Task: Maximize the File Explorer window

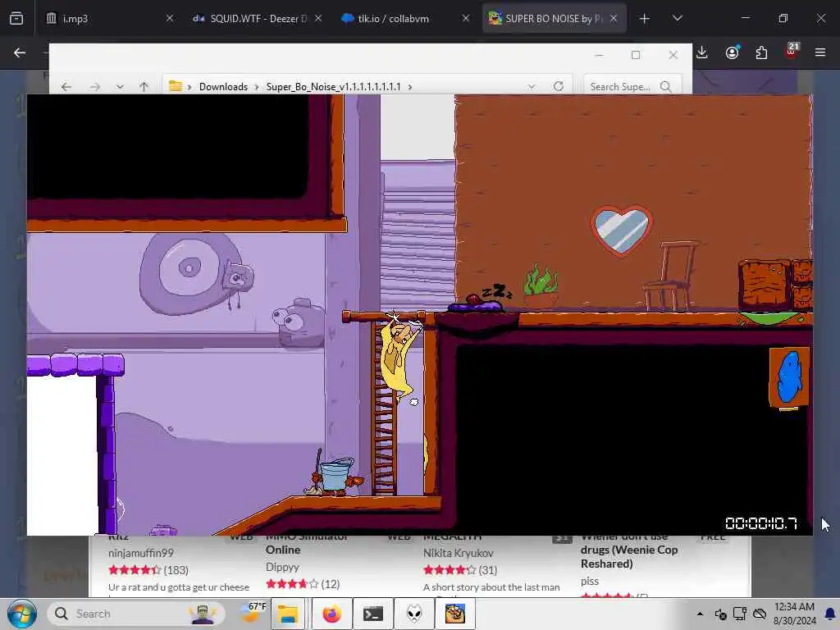Action: tap(636, 55)
